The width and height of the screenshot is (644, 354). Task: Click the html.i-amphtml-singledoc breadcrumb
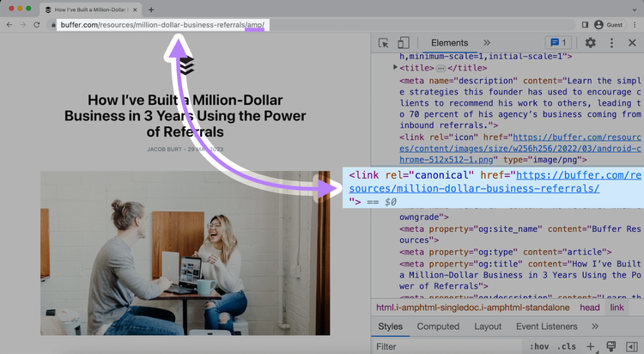473,308
